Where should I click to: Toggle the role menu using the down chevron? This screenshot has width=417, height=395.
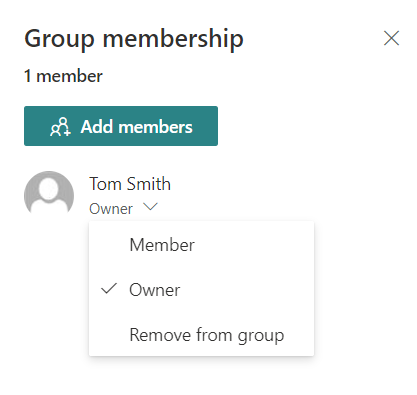coord(150,207)
